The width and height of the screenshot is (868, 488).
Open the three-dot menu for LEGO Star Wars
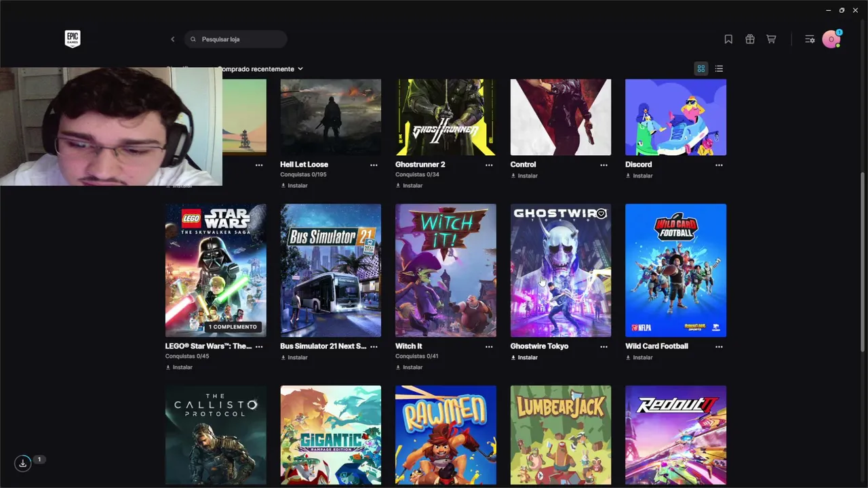(x=258, y=346)
